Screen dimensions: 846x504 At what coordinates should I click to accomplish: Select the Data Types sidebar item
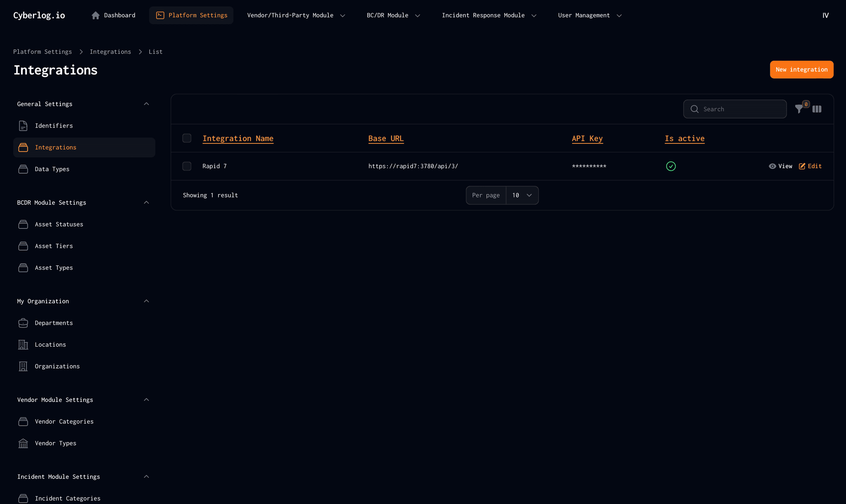point(52,169)
